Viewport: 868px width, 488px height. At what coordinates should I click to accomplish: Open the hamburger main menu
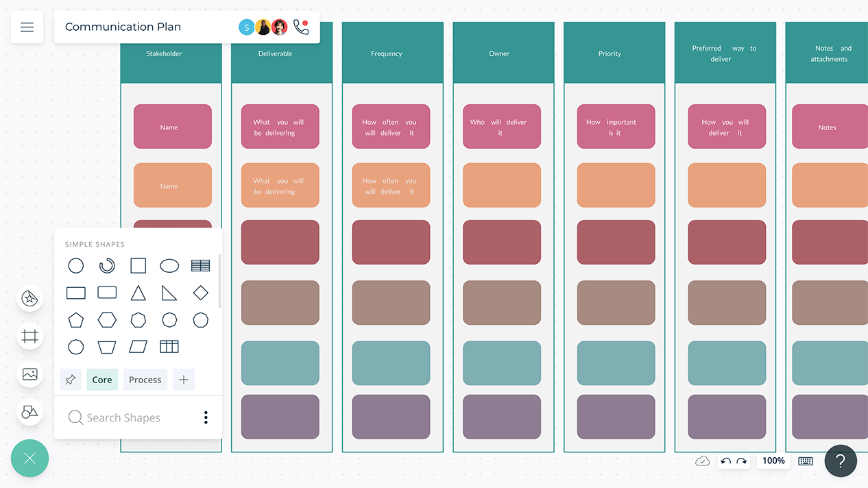27,27
